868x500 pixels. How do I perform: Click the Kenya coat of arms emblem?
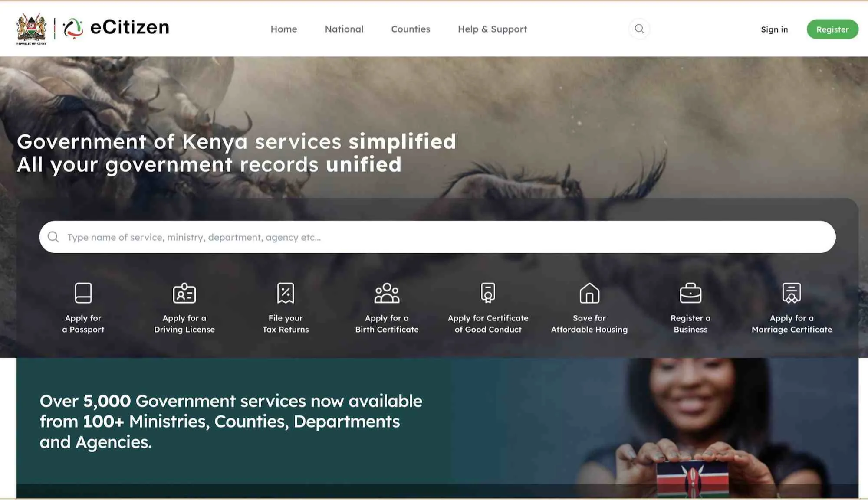31,29
